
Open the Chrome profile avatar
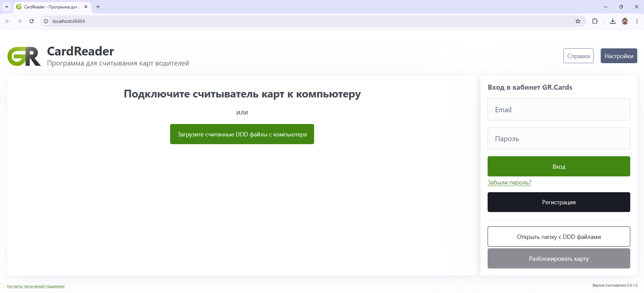pyautogui.click(x=625, y=21)
